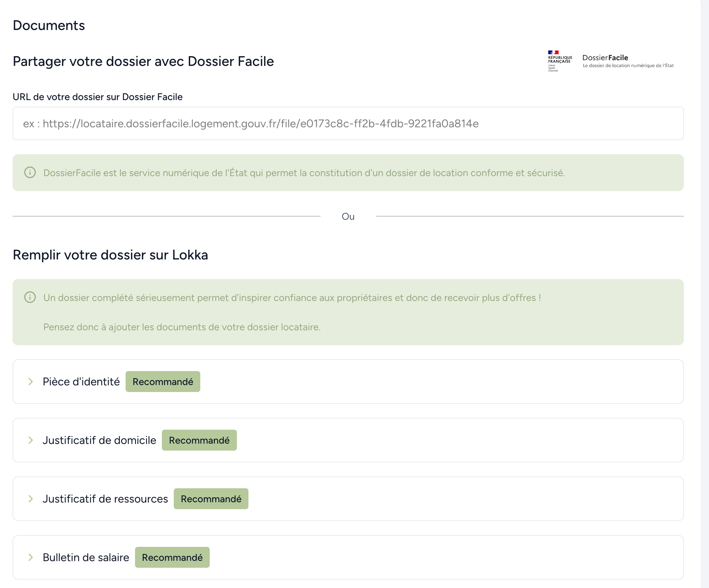The height and width of the screenshot is (588, 709).
Task: Click the DossierFacile République Française logo
Action: pyautogui.click(x=611, y=61)
